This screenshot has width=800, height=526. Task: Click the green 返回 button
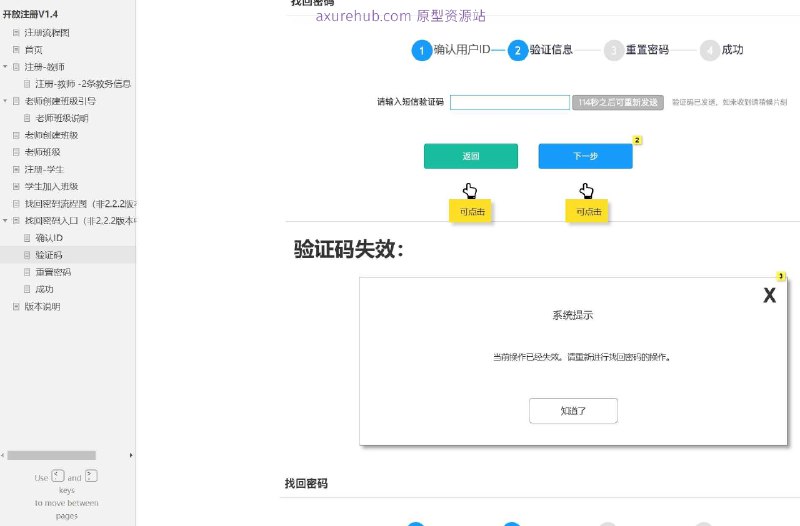(x=471, y=156)
